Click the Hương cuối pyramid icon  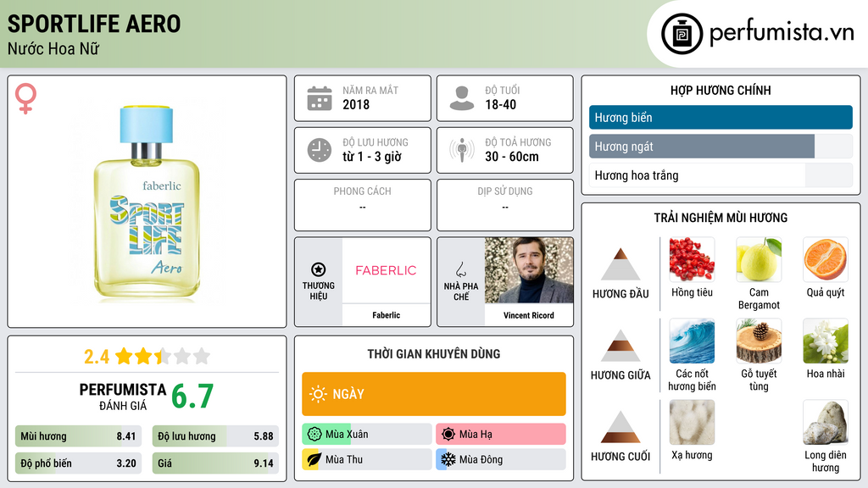620,427
